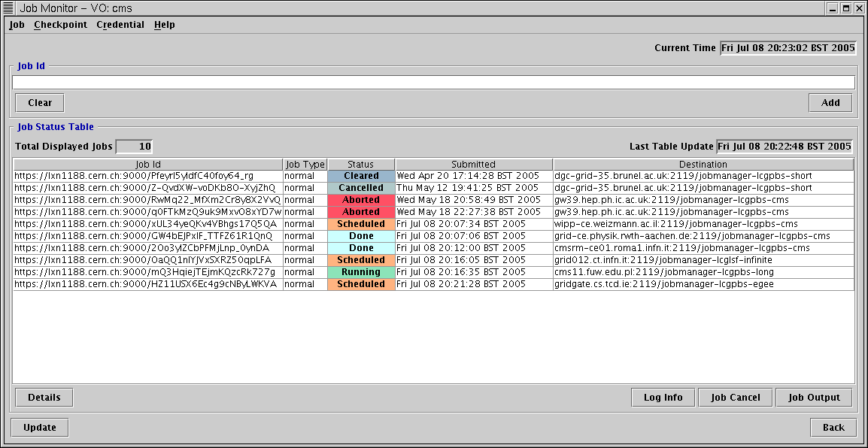Viewport: 868px width, 448px height.
Task: Sort by the Status column header
Action: tap(360, 164)
